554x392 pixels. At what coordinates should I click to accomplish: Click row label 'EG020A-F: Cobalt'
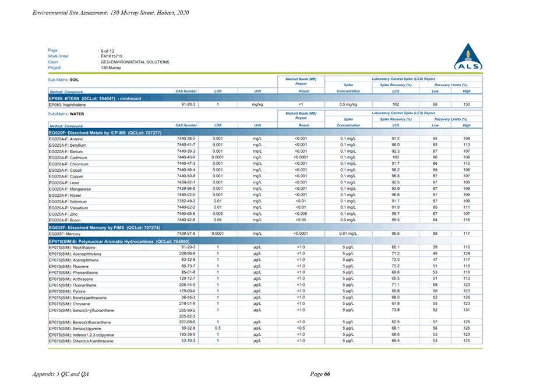(65, 170)
